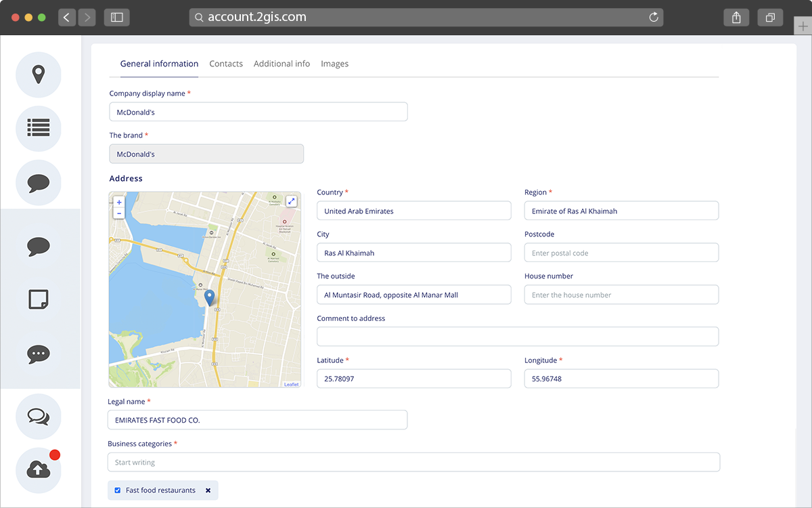812x508 pixels.
Task: Switch to the Contacts tab
Action: [226, 64]
